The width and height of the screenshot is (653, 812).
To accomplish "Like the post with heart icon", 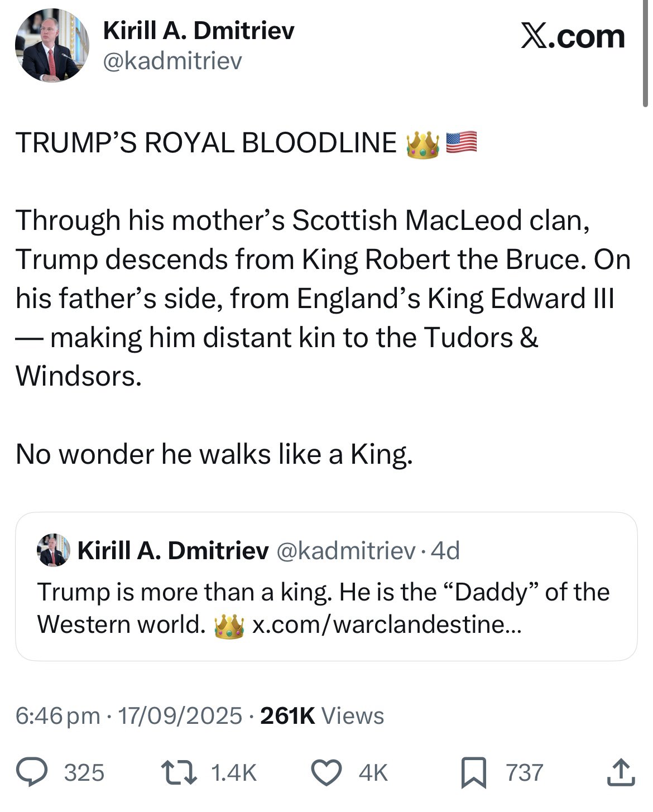I will pos(326,772).
